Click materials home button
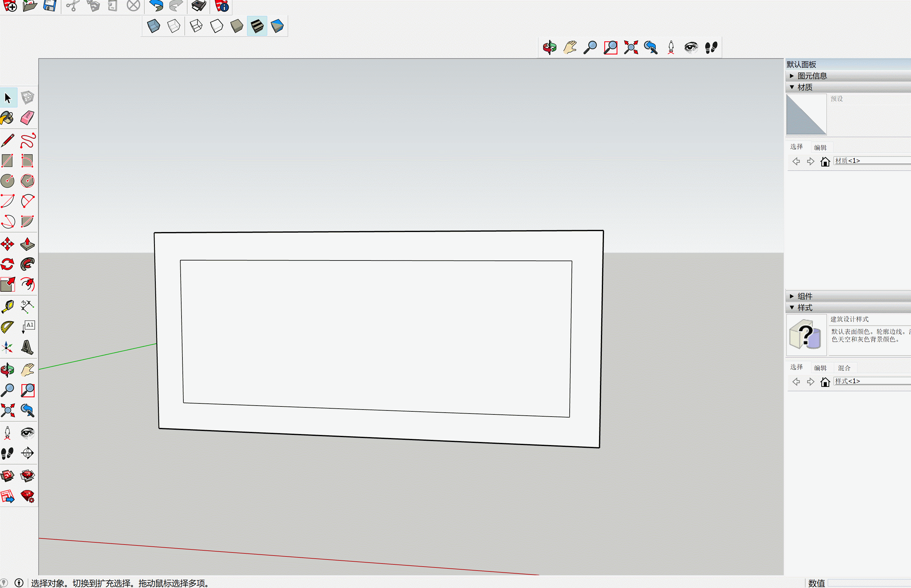911x588 pixels. 825,162
